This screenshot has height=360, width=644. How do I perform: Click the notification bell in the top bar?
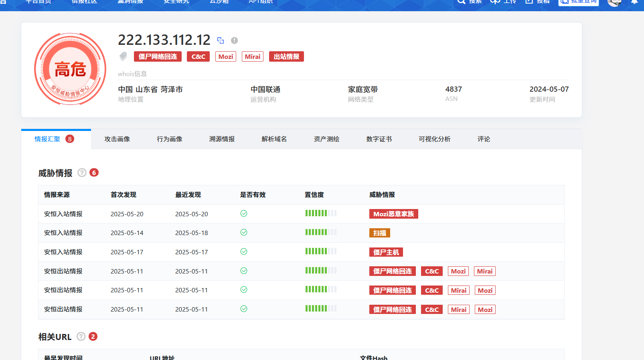pyautogui.click(x=634, y=2)
